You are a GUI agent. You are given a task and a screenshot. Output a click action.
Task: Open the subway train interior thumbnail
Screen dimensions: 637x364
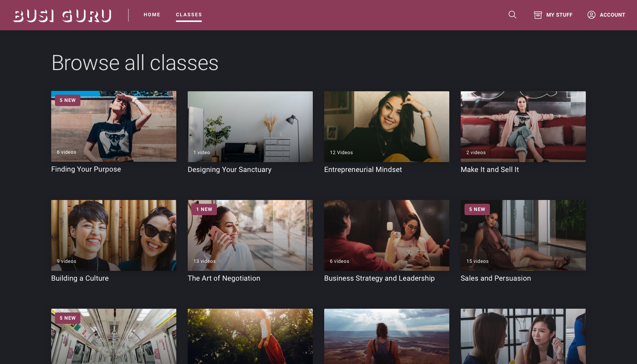click(x=114, y=336)
